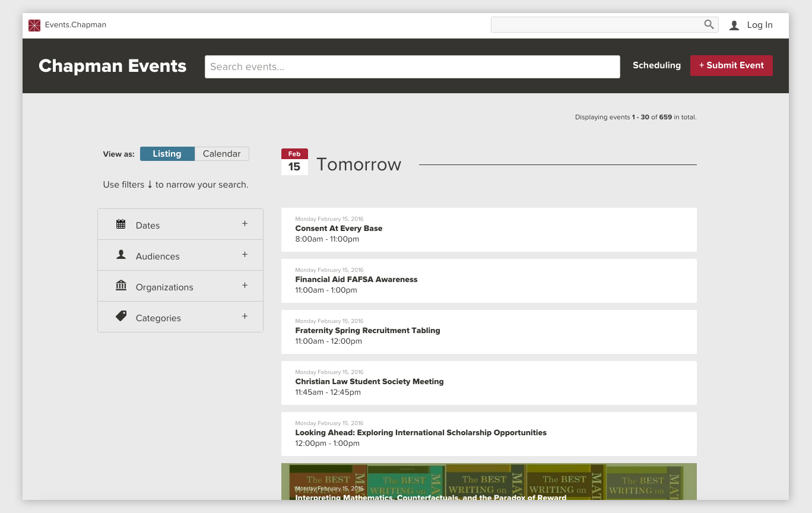Expand the Categories filter plus sign
Viewport: 812px width, 513px height.
(x=245, y=316)
